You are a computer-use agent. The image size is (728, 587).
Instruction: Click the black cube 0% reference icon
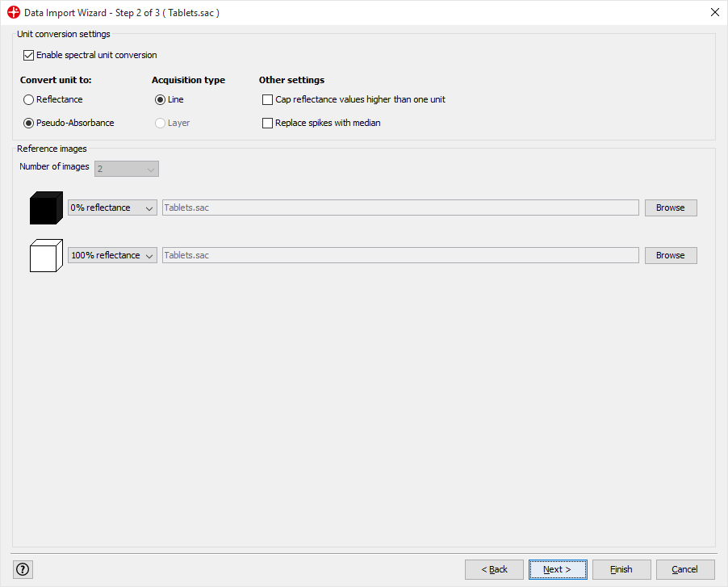45,208
